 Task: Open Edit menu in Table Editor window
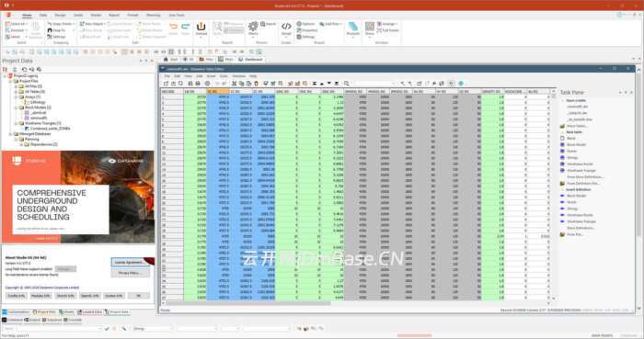point(177,76)
